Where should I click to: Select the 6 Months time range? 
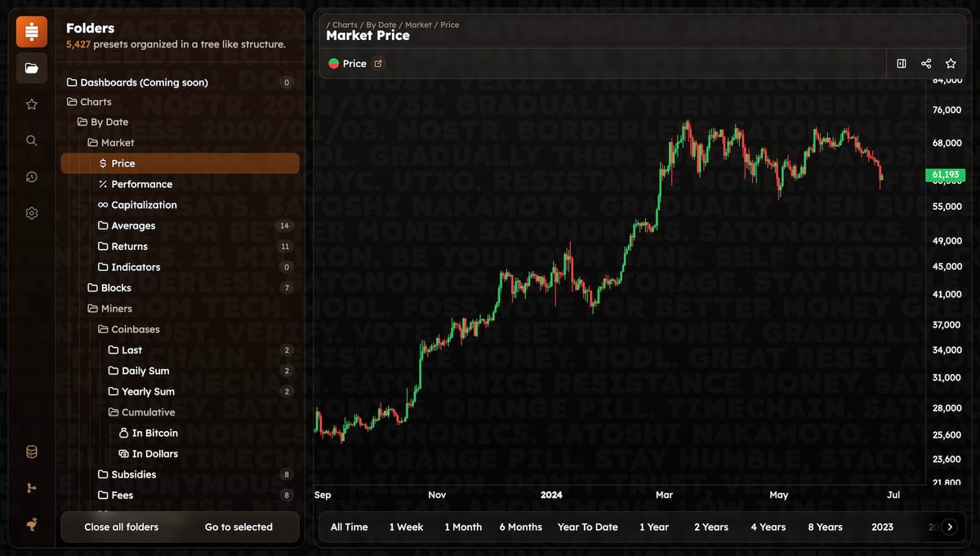tap(520, 527)
